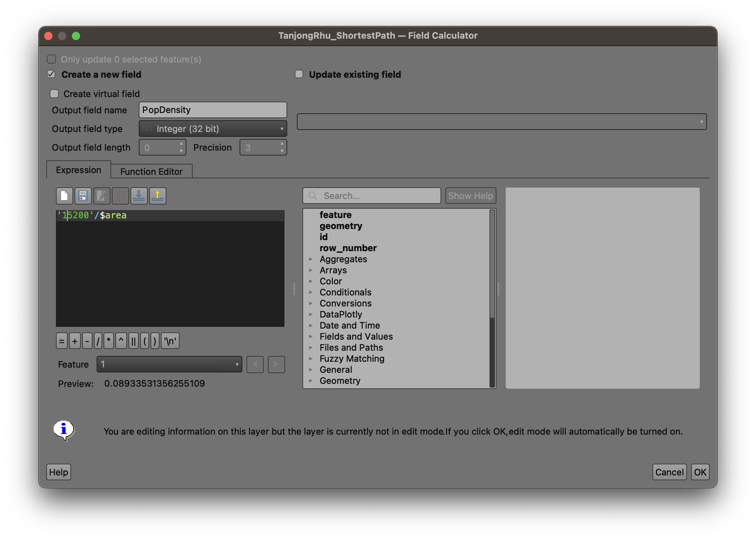
Task: Click the Show Help button
Action: (470, 196)
